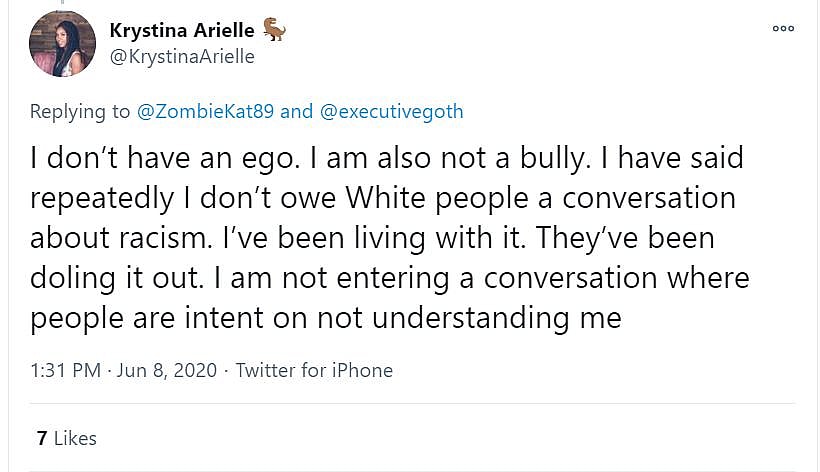This screenshot has height=472, width=820.
Task: Click the 1:31 PM timestamp
Action: tap(65, 370)
